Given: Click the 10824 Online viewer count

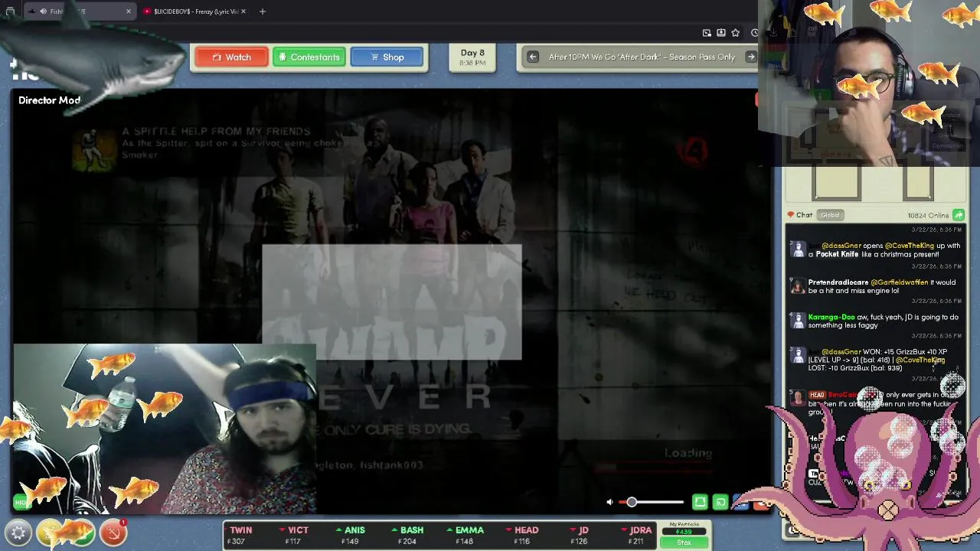Looking at the screenshot, I should coord(928,215).
